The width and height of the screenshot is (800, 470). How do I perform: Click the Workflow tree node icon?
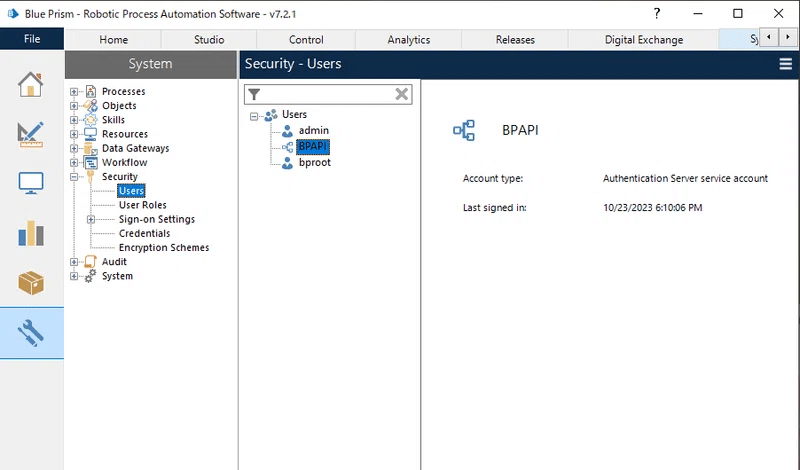[x=91, y=162]
